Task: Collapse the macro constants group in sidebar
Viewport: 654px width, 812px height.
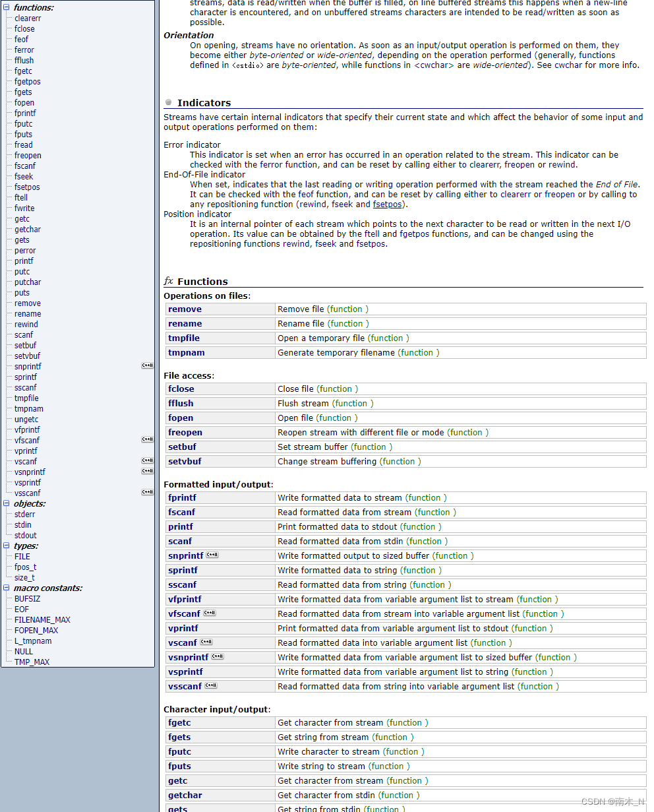Action: pyautogui.click(x=7, y=588)
